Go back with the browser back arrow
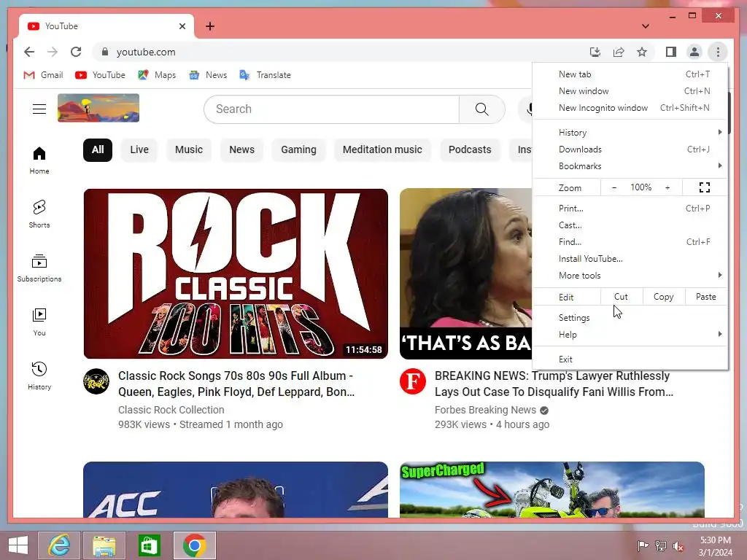The width and height of the screenshot is (747, 560). click(29, 52)
